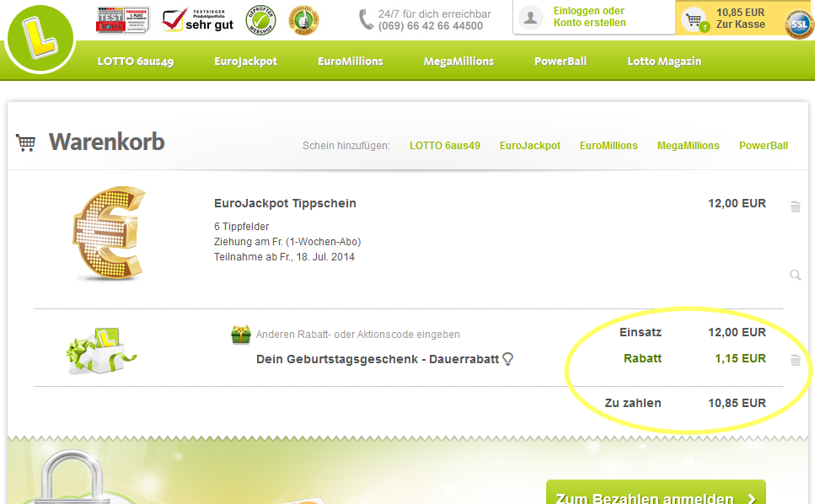Click the Rabatt 1,15 EUR amount
This screenshot has height=504, width=815.
pyautogui.click(x=740, y=358)
